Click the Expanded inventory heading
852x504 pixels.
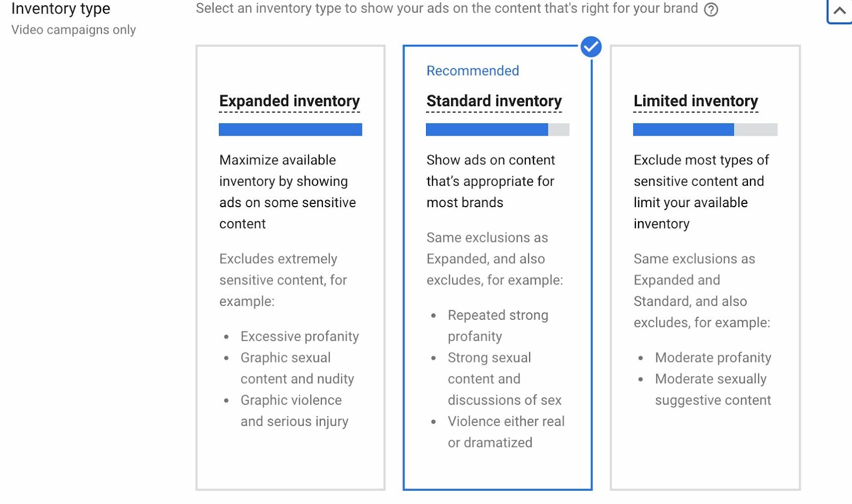point(289,101)
